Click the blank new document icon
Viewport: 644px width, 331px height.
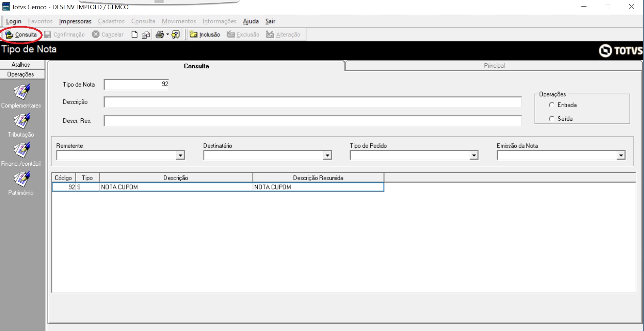(x=134, y=34)
